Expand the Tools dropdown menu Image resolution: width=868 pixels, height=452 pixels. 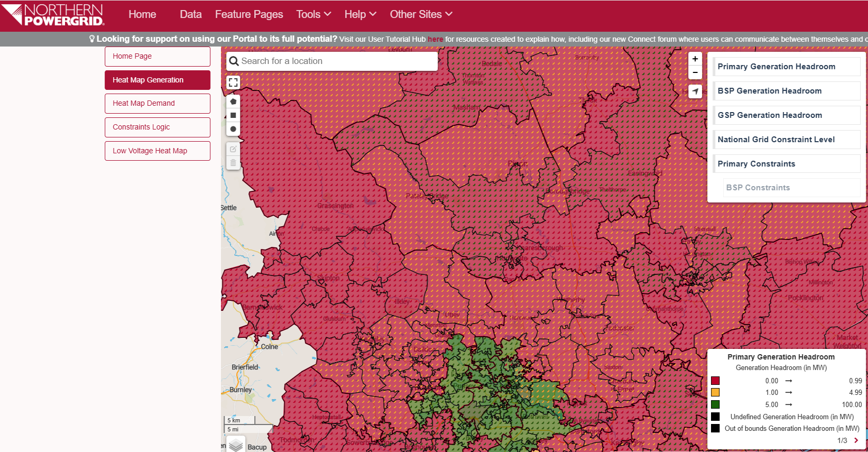pos(313,14)
